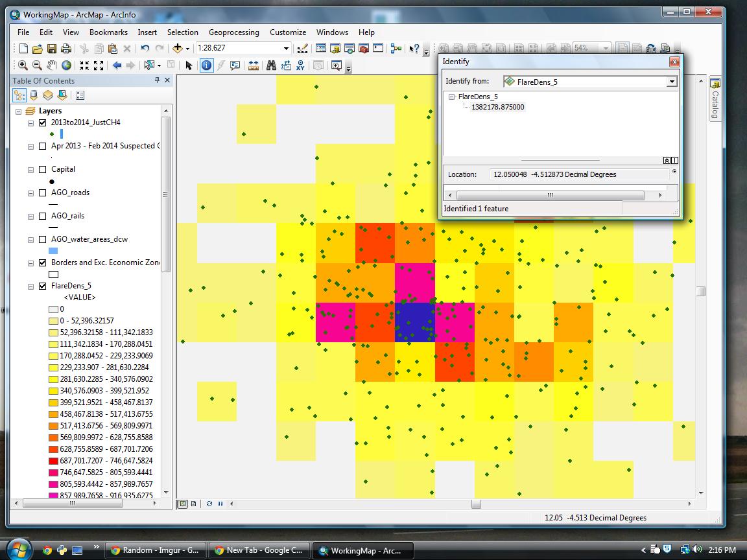Select the Measure ruler tool
This screenshot has height=560, width=747.
(x=254, y=65)
